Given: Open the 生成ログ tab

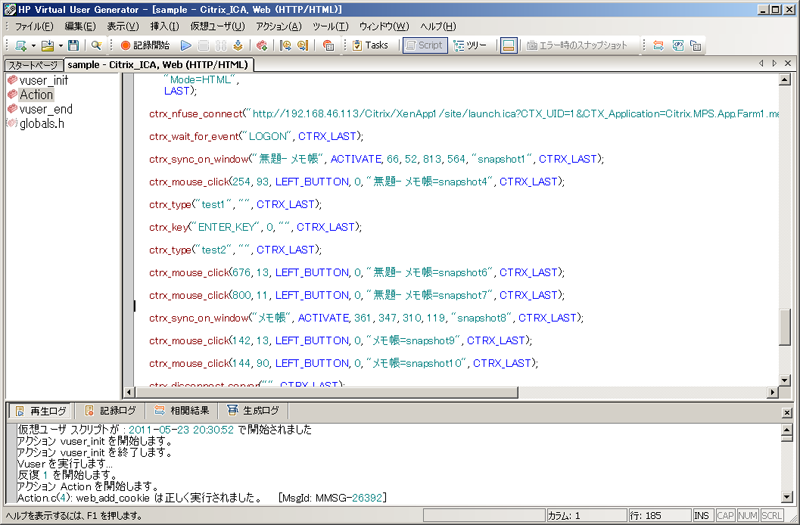Looking at the screenshot, I should point(254,411).
